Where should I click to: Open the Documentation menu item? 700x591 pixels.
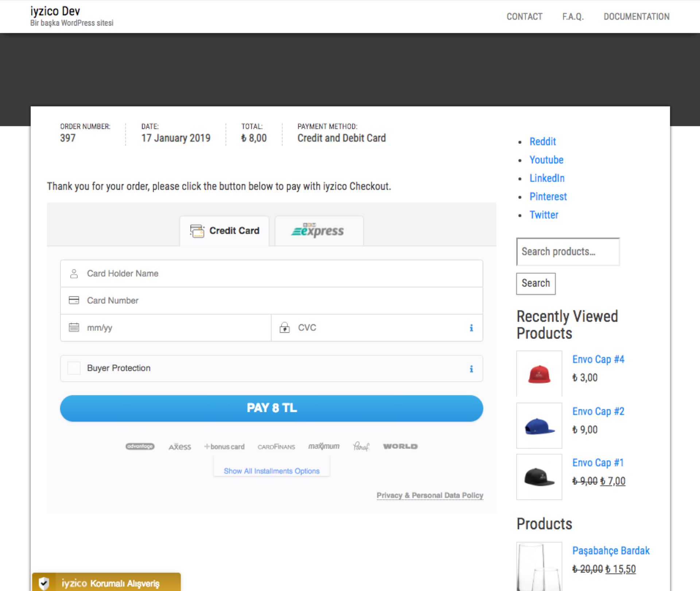pos(636,17)
